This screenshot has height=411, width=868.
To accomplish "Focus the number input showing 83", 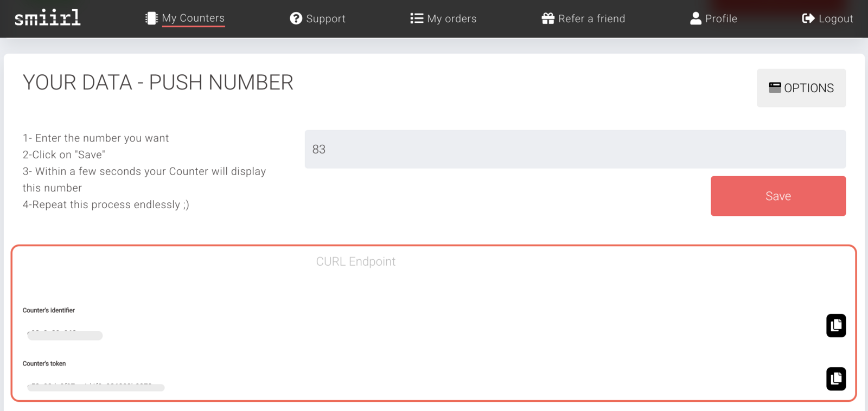I will click(575, 149).
